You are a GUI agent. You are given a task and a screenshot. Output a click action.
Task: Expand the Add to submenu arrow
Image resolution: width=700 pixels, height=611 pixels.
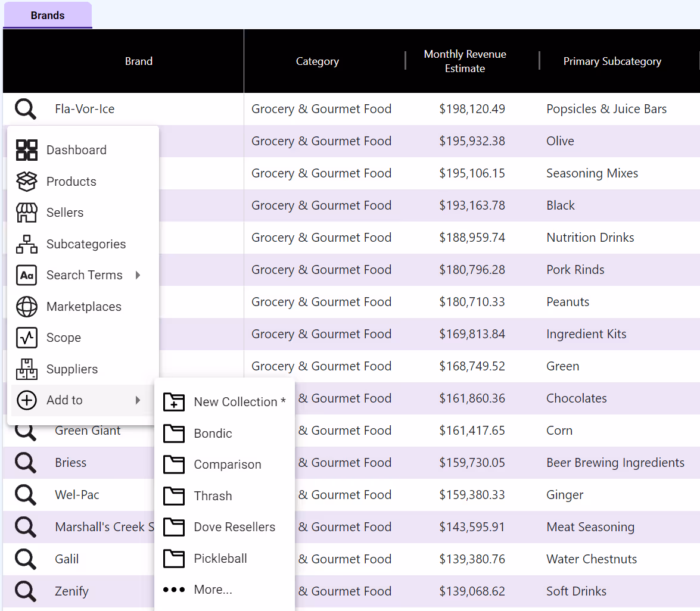click(x=138, y=400)
